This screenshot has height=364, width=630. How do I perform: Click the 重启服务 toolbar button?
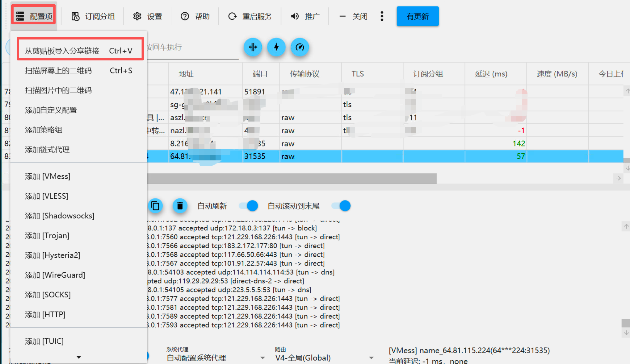(250, 16)
